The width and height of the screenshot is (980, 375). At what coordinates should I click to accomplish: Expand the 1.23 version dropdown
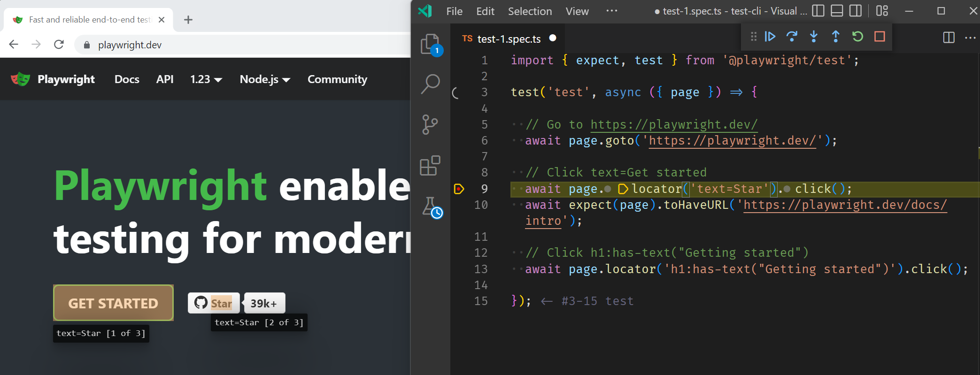206,79
